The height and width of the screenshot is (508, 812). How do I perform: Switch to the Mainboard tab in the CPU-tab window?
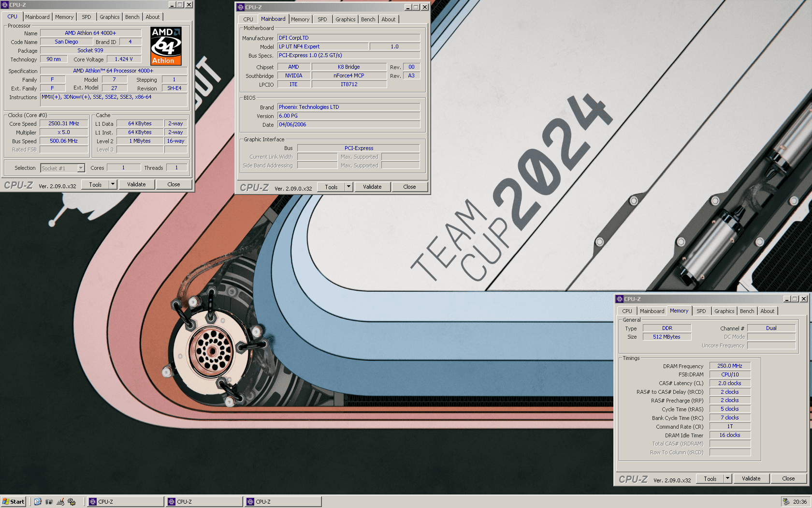[37, 17]
